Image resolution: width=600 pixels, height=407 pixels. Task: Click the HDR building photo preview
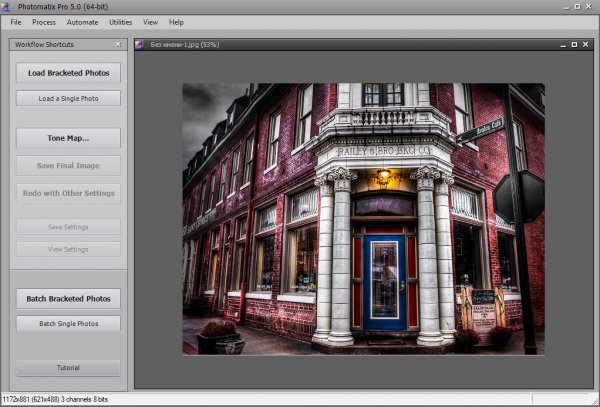pos(364,219)
